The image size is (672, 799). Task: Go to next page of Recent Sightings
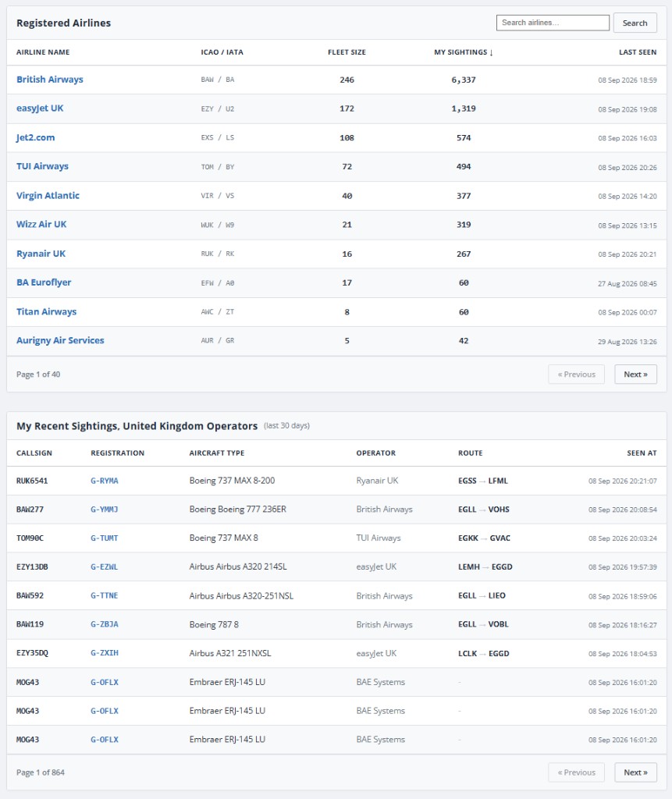point(635,772)
